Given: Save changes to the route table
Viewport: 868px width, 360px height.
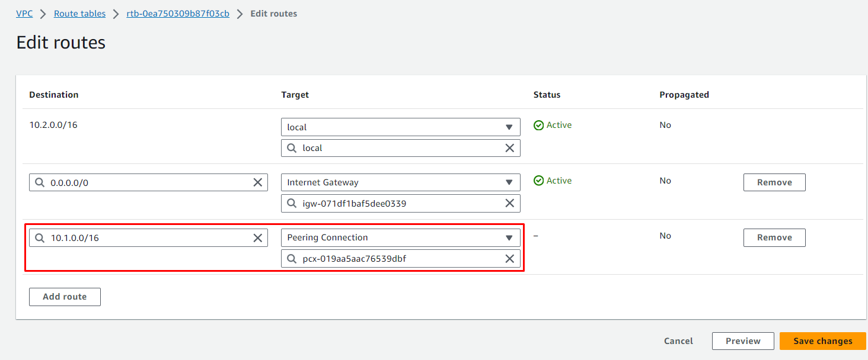Looking at the screenshot, I should click(822, 341).
